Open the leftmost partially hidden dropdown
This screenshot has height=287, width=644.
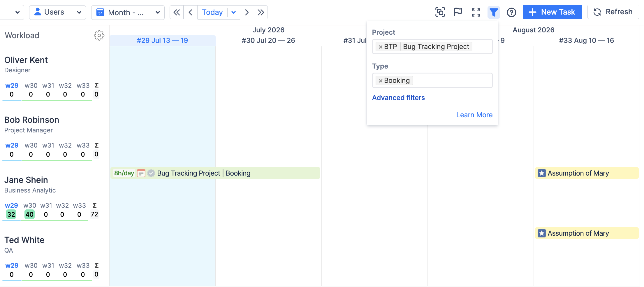[12, 12]
